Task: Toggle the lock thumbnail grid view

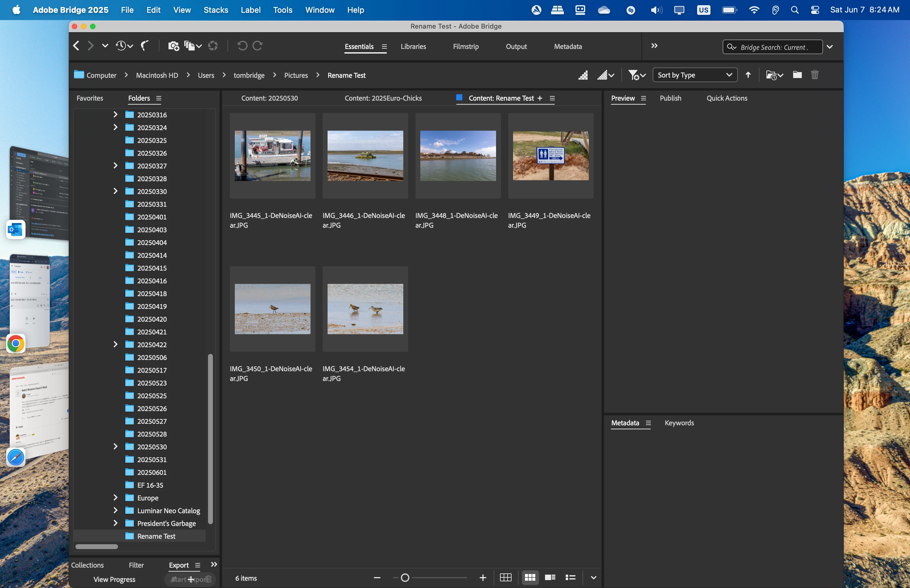Action: point(505,578)
